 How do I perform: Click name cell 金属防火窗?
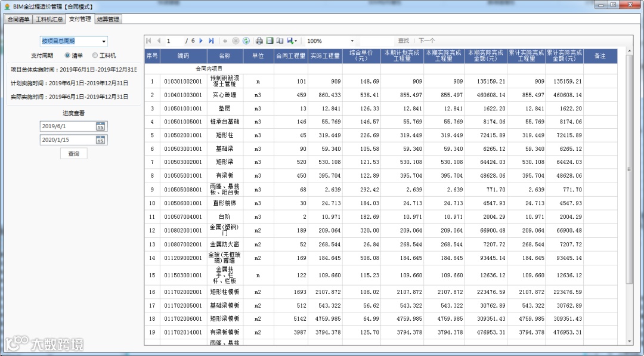(x=225, y=244)
